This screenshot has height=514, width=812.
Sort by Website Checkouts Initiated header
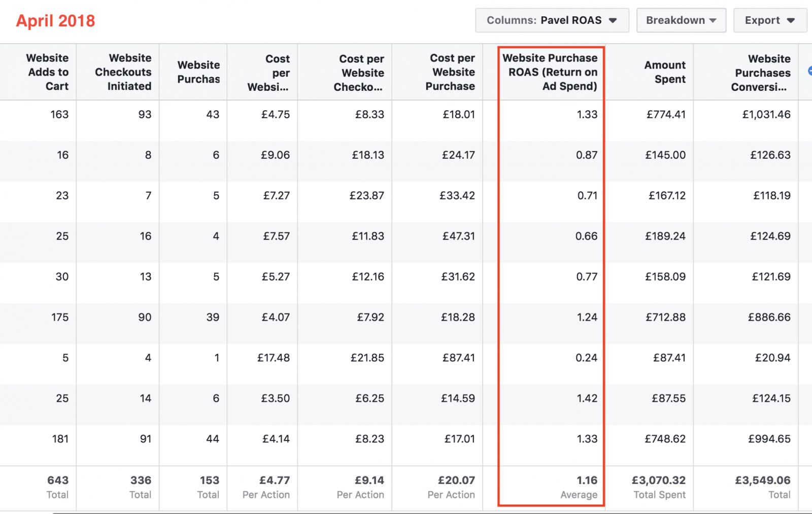123,72
